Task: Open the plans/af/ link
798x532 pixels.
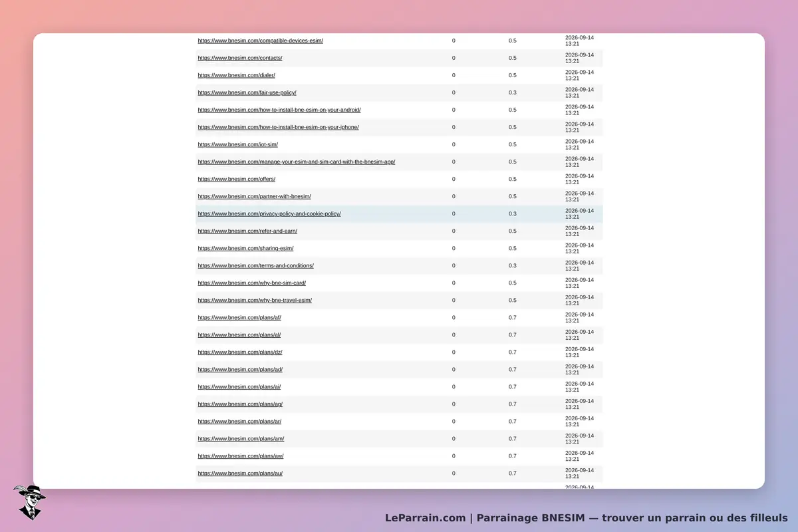Action: click(x=239, y=317)
